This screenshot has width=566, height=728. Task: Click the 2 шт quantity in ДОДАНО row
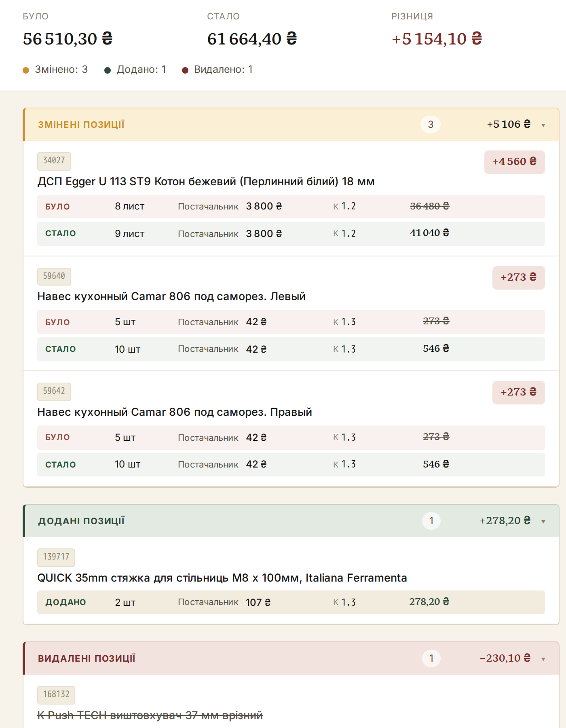coord(125,603)
